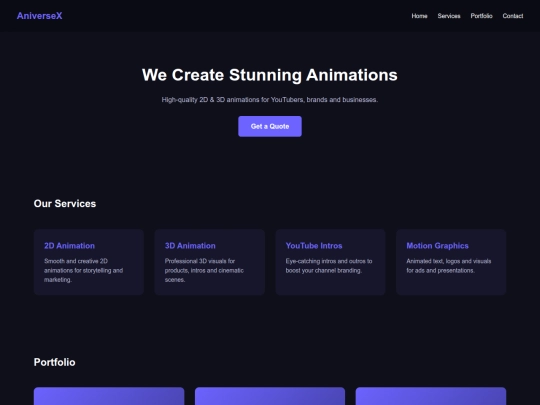Click the Our Services heading
This screenshot has height=405, width=540.
point(65,204)
